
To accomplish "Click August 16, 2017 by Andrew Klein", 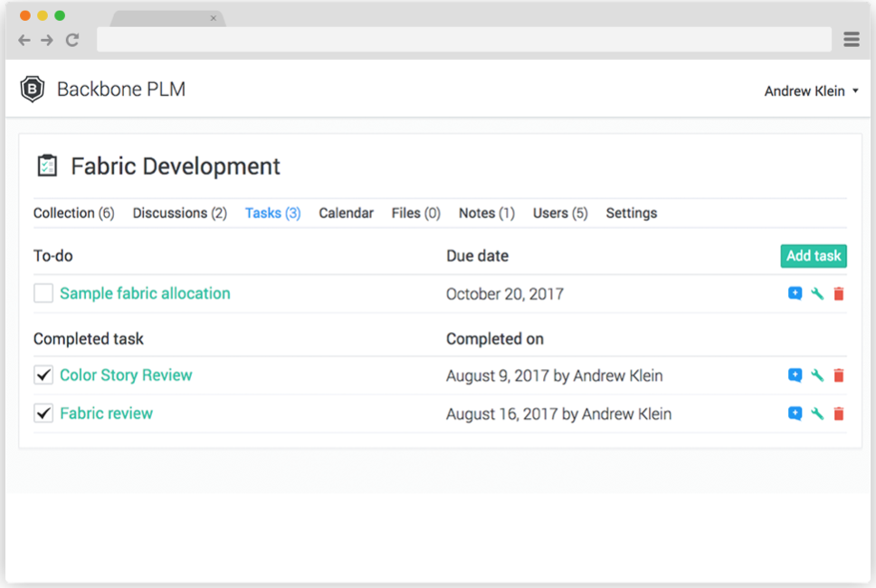I will pyautogui.click(x=558, y=414).
